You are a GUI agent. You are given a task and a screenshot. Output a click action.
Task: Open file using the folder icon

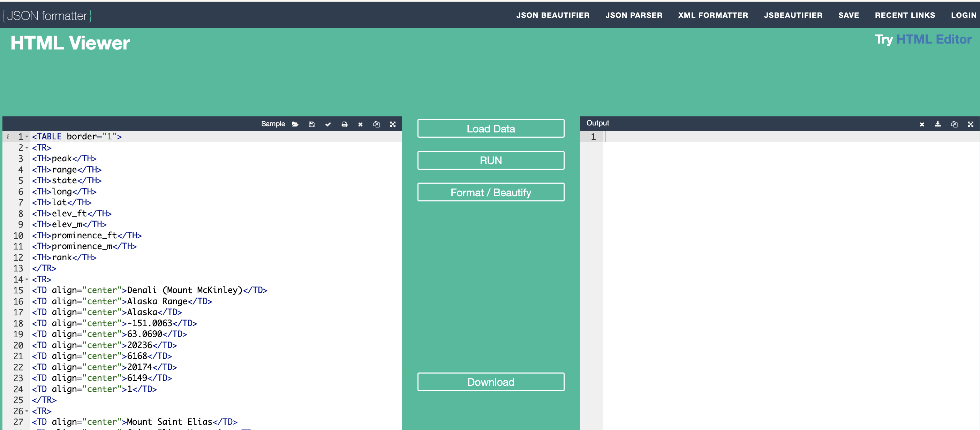295,124
